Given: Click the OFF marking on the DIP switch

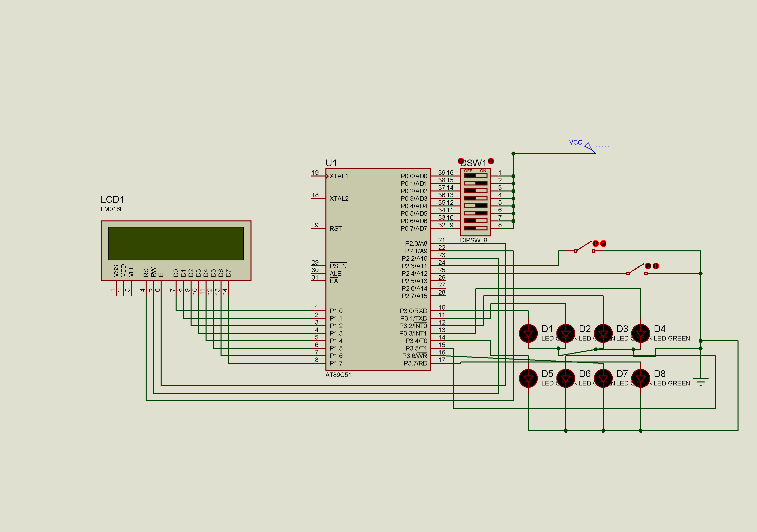Looking at the screenshot, I should point(468,171).
